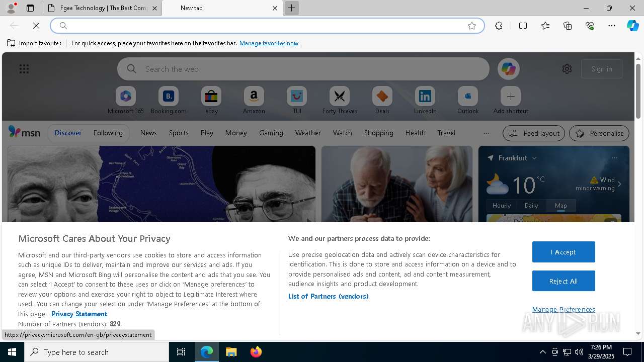This screenshot has width=644, height=362.
Task: Open the News category
Action: pyautogui.click(x=148, y=133)
